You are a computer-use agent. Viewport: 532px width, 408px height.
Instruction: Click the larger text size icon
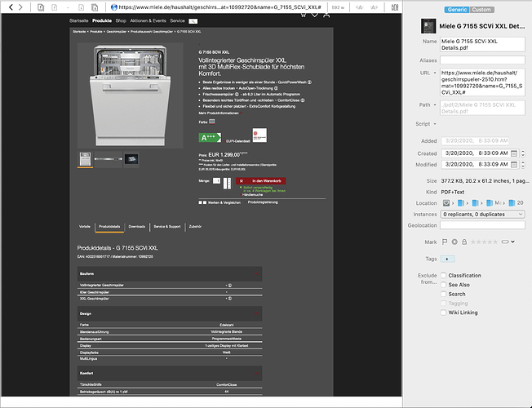click(374, 7)
